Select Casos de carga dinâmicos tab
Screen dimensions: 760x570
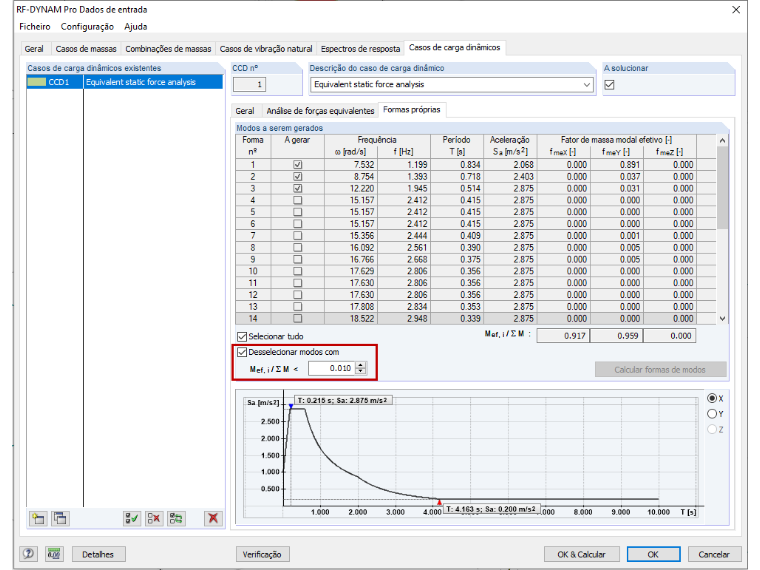(x=454, y=48)
